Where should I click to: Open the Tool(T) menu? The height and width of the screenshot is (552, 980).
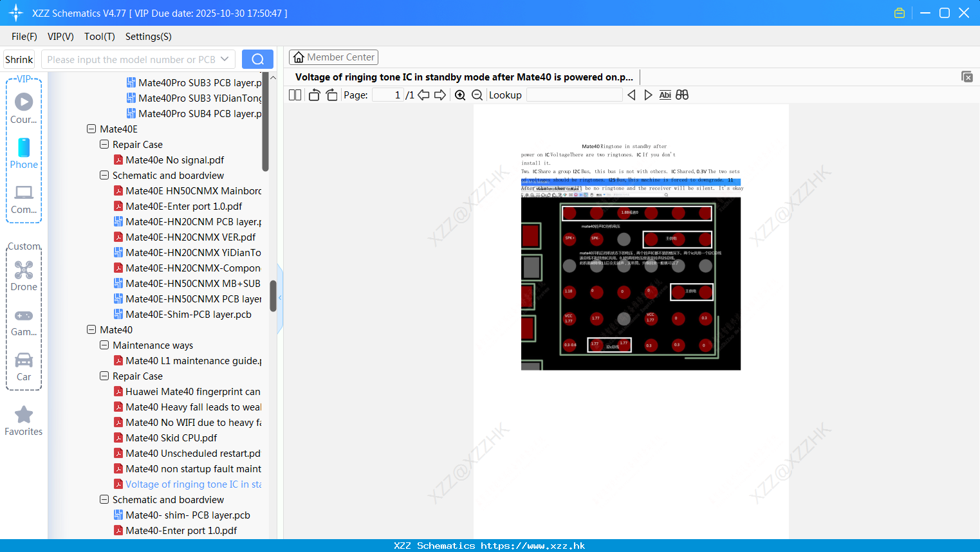click(x=100, y=37)
